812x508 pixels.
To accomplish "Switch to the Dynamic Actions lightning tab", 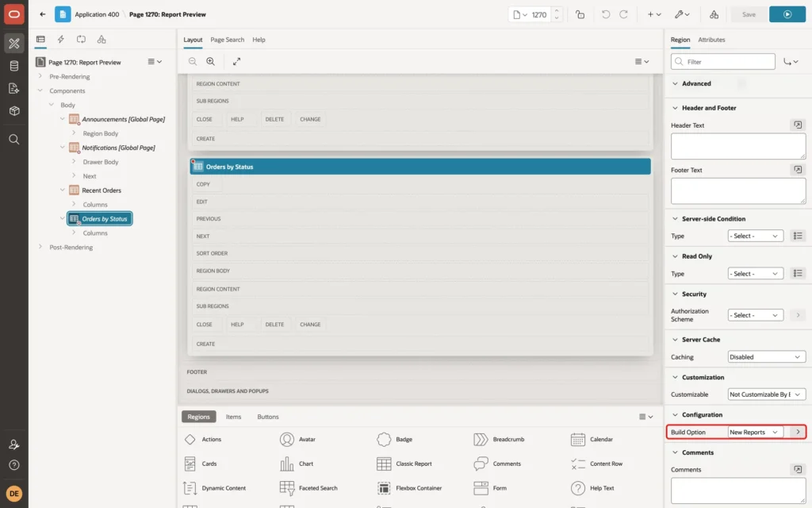I will pos(60,40).
